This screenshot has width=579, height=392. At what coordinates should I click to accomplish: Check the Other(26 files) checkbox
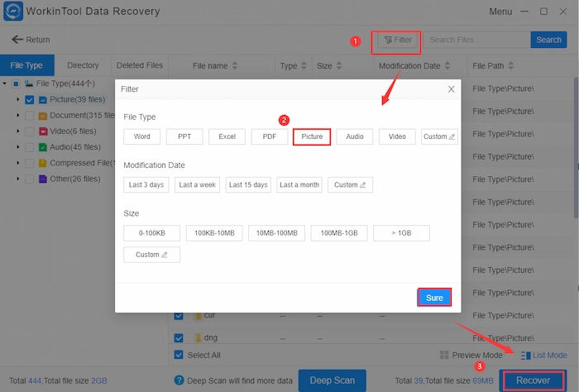(30, 179)
